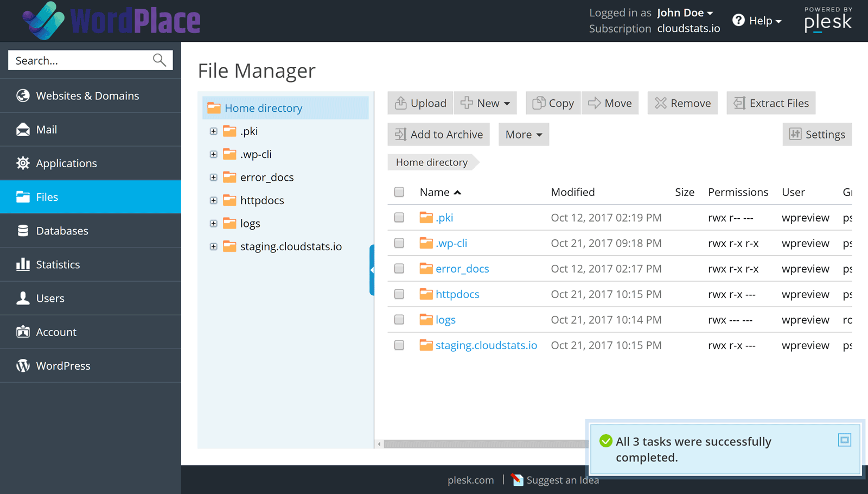Check the select-all checkbox in the header row
Image resolution: width=868 pixels, height=494 pixels.
click(x=399, y=192)
